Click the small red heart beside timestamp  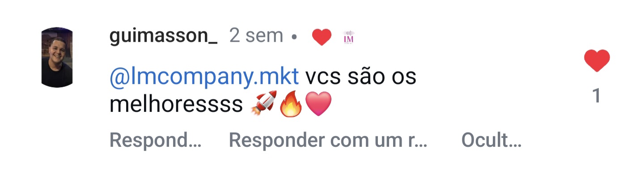click(322, 37)
